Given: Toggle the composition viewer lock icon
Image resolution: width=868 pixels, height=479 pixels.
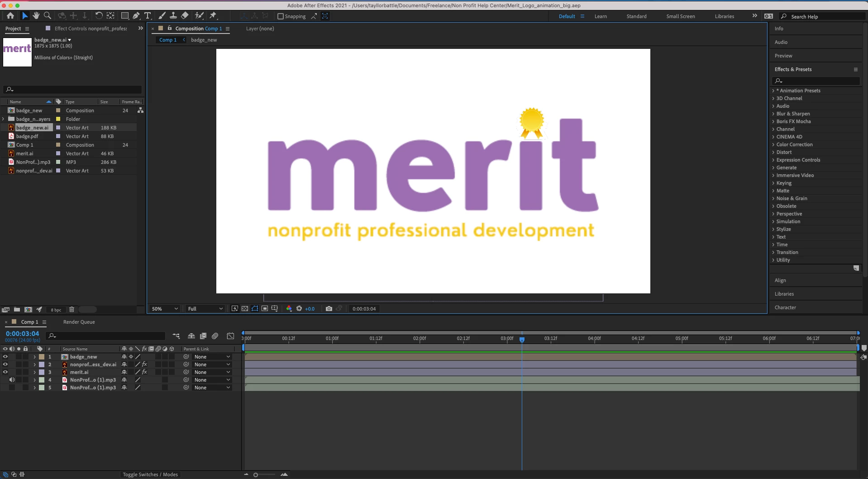Looking at the screenshot, I should coord(170,28).
